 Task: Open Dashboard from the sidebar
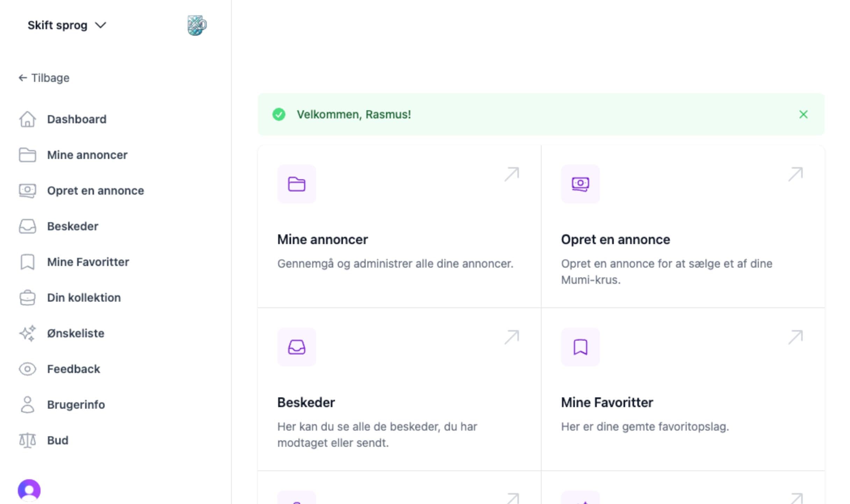(x=77, y=119)
